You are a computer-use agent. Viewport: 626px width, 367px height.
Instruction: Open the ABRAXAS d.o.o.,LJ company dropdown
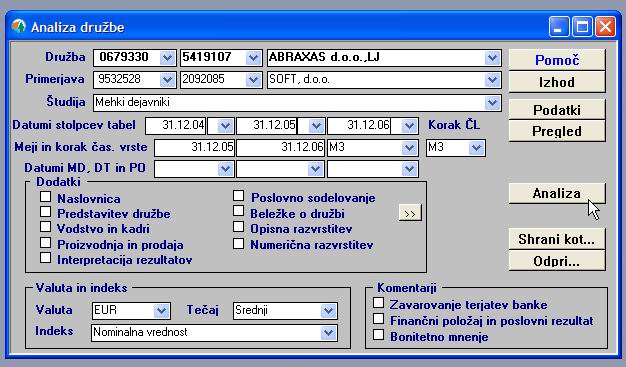point(492,58)
